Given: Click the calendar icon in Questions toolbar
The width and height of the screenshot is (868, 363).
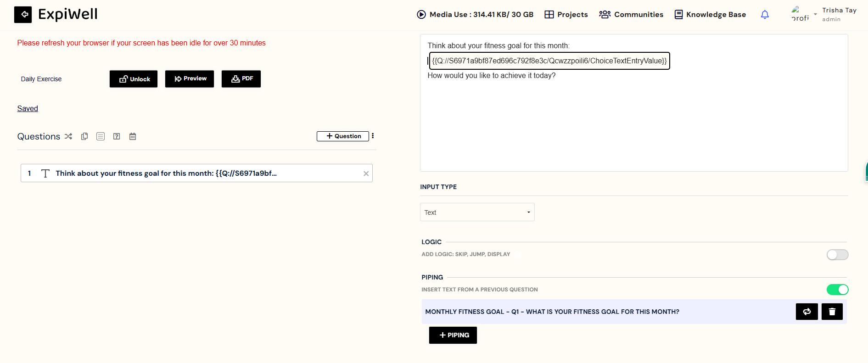Looking at the screenshot, I should [133, 136].
